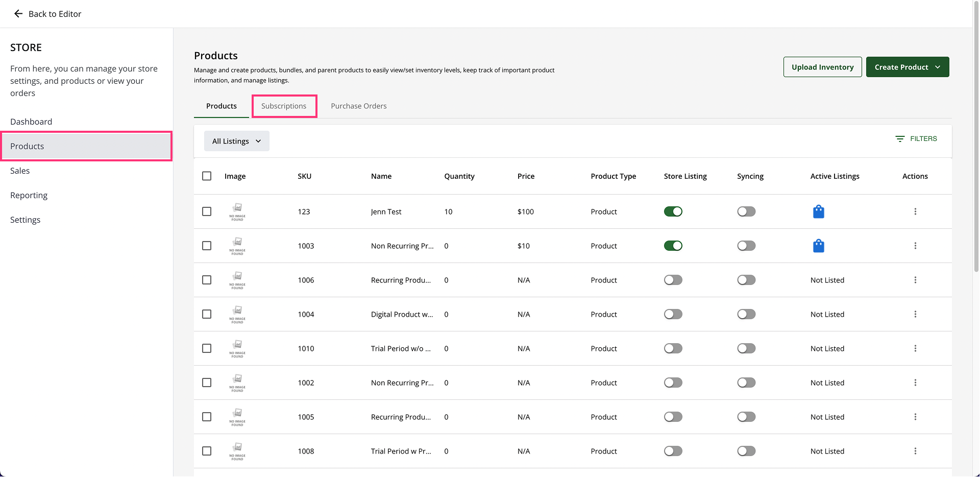Click the blue shopping bag for Jenn Test

(818, 211)
